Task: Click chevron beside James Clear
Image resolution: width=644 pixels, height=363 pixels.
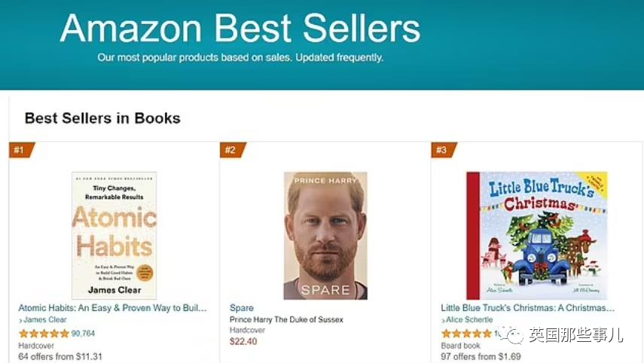Action: [x=20, y=320]
